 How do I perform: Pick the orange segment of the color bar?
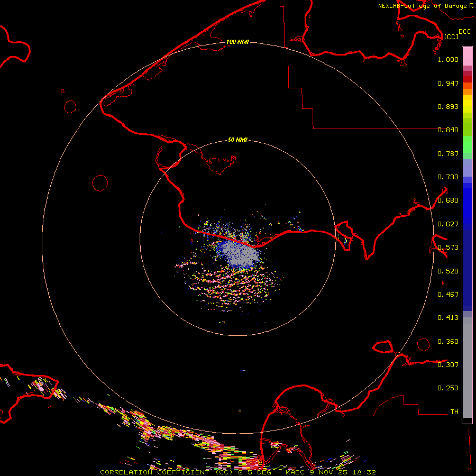coord(467,91)
